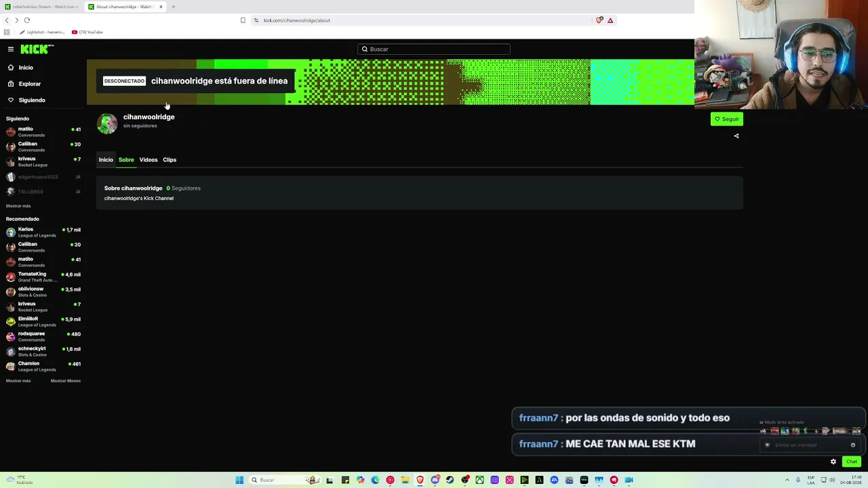Image resolution: width=868 pixels, height=488 pixels.
Task: Click the green Chat button
Action: click(x=852, y=462)
